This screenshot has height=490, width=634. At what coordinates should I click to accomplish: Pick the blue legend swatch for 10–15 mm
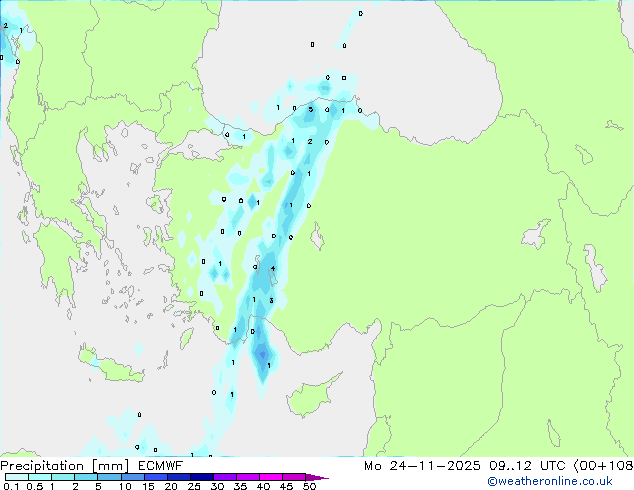tap(132, 477)
